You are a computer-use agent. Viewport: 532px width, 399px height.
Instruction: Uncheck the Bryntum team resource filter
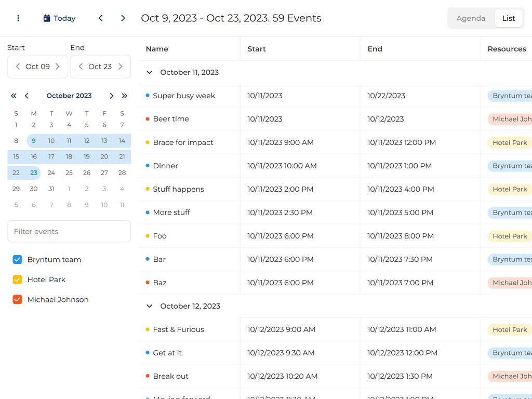(17, 259)
